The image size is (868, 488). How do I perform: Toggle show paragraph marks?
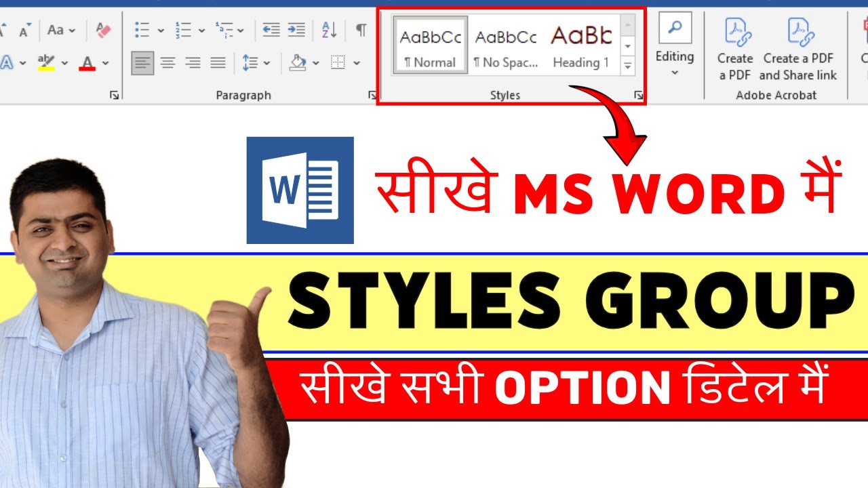click(361, 30)
